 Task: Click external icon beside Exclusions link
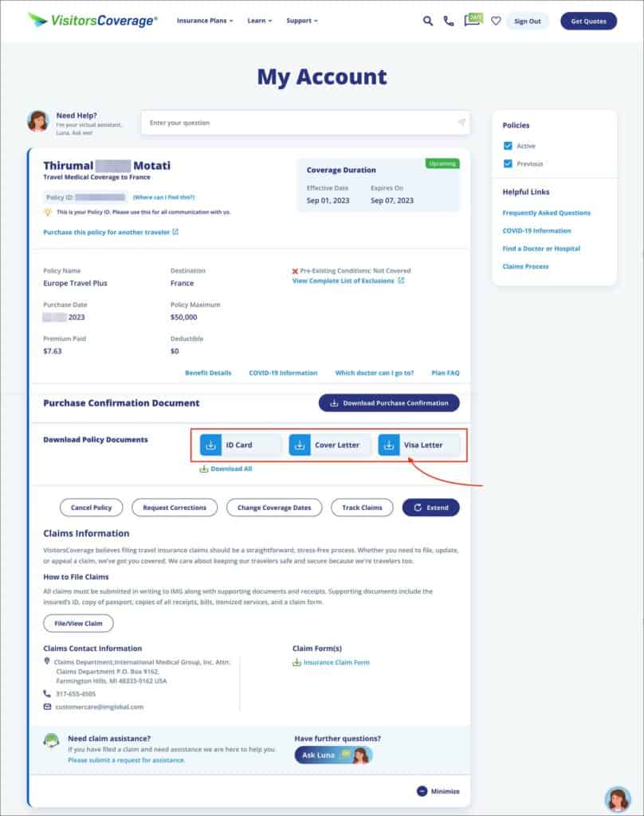pyautogui.click(x=401, y=280)
